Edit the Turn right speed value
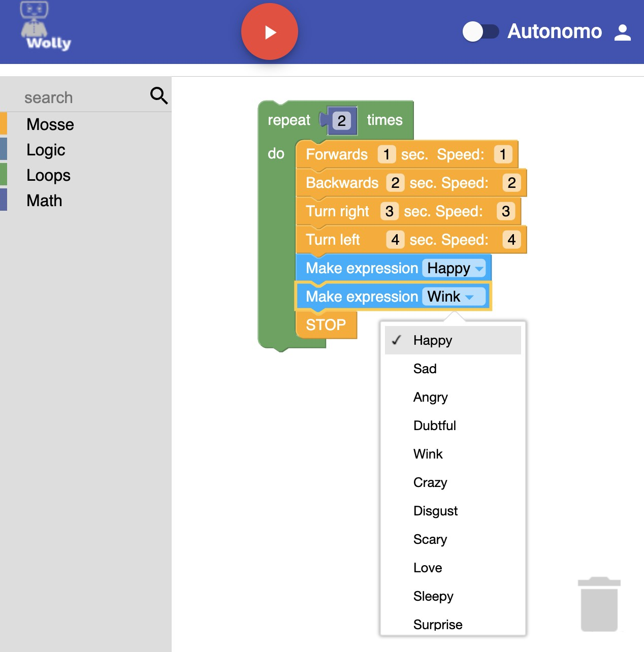644x652 pixels. [506, 211]
